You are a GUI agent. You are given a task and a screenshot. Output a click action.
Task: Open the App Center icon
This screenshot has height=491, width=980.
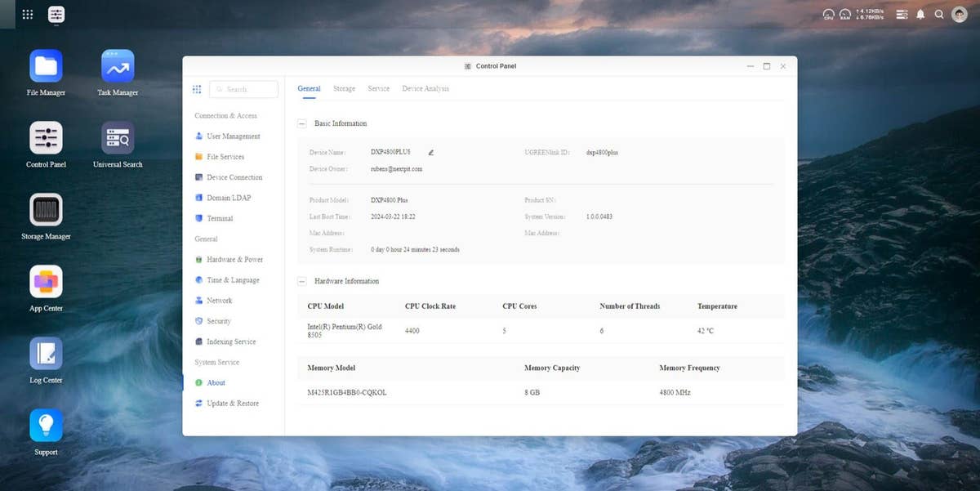46,282
